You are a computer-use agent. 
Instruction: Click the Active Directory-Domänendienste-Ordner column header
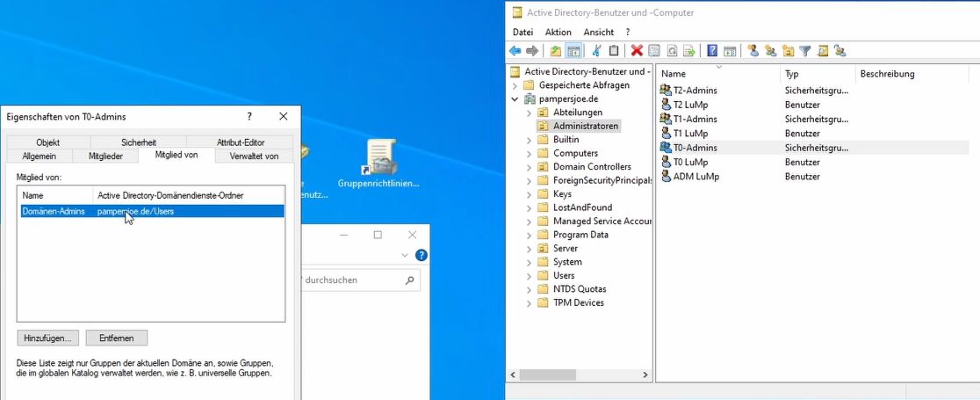(189, 196)
